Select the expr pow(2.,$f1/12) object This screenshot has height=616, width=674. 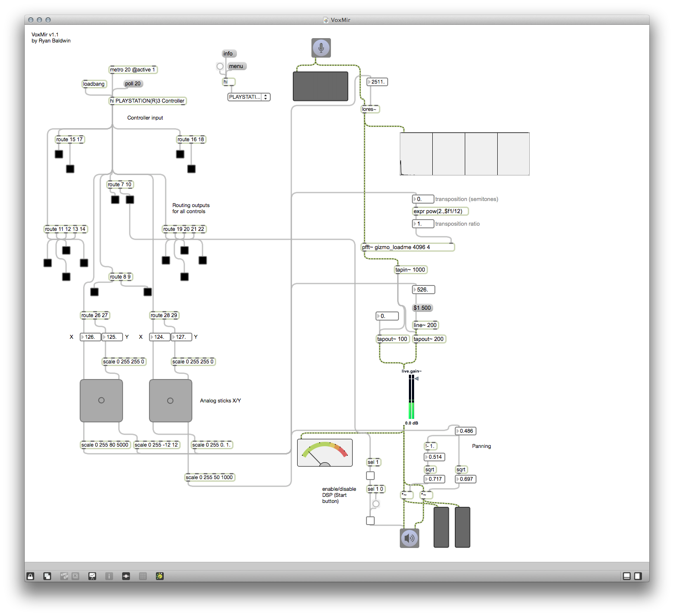(440, 211)
